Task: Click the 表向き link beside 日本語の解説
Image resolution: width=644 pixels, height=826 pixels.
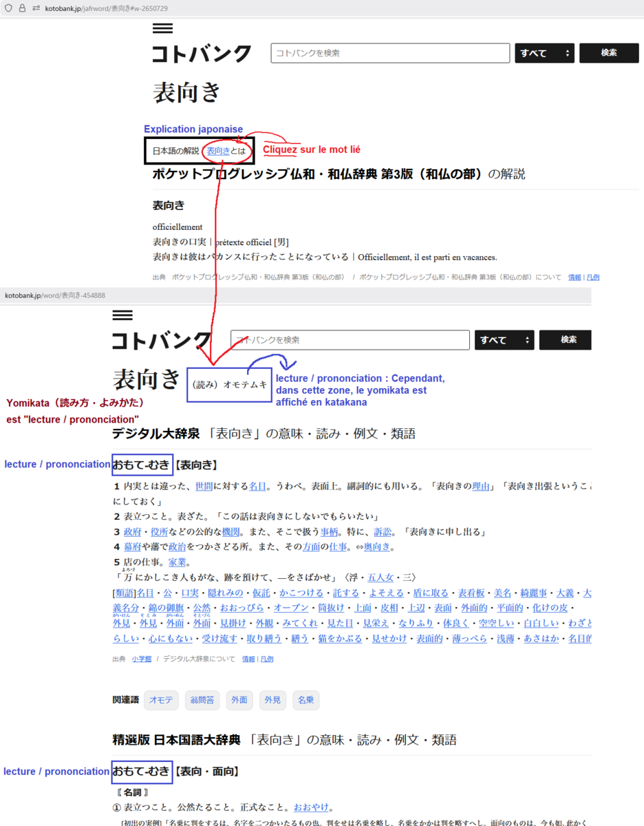Action: pyautogui.click(x=218, y=151)
